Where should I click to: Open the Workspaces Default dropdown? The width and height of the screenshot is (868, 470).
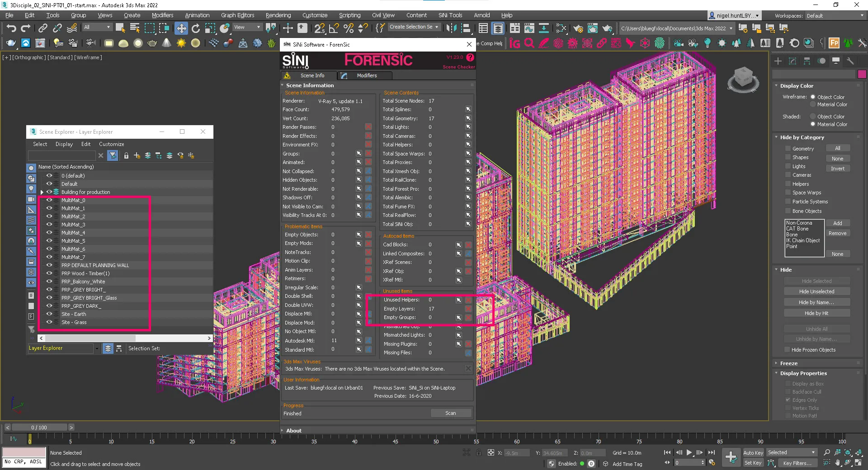835,15
